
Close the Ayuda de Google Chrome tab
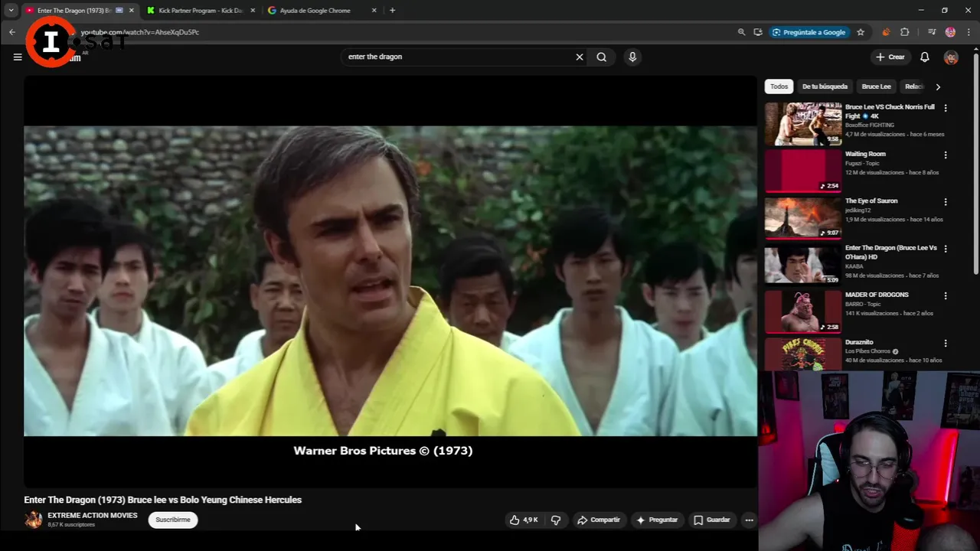(x=374, y=11)
